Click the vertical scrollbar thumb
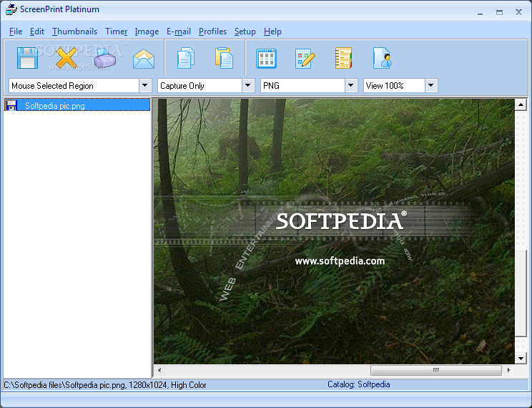 [x=521, y=293]
